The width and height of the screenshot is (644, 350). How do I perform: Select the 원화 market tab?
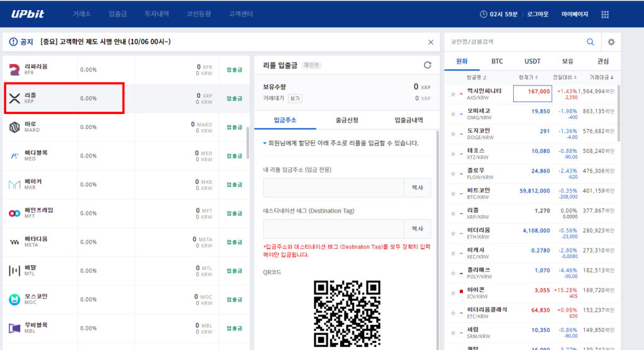pyautogui.click(x=462, y=61)
